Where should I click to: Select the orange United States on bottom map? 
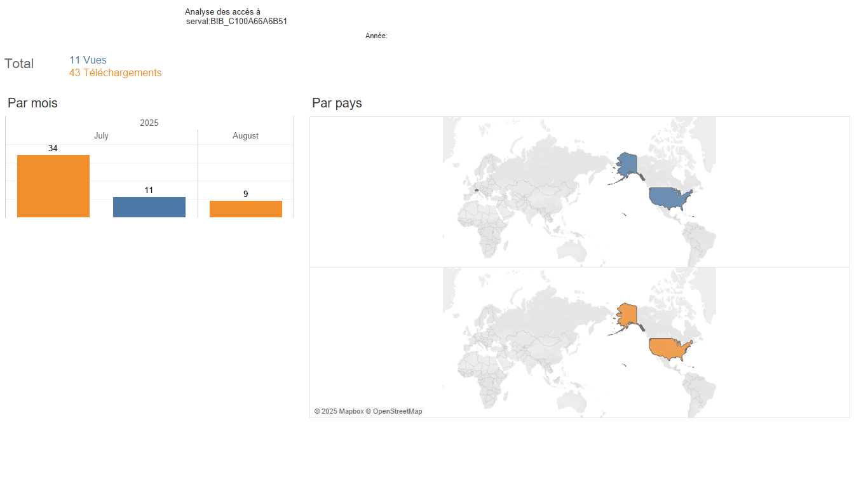pyautogui.click(x=668, y=349)
